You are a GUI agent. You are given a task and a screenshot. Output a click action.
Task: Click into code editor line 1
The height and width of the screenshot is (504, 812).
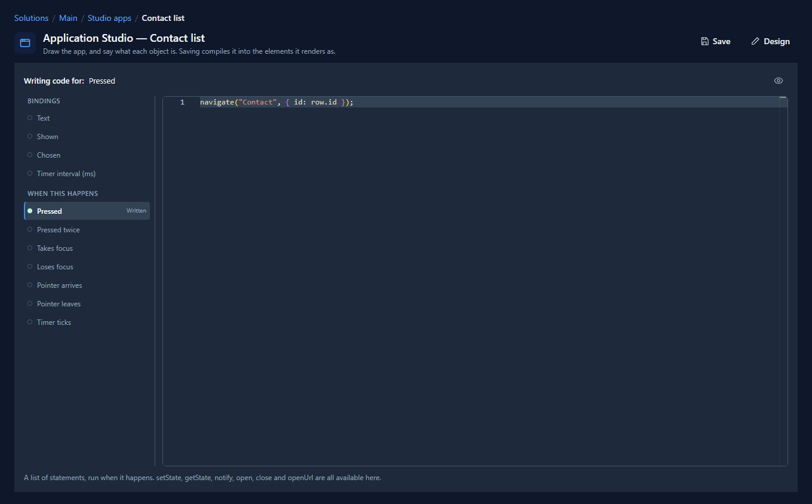(490, 102)
